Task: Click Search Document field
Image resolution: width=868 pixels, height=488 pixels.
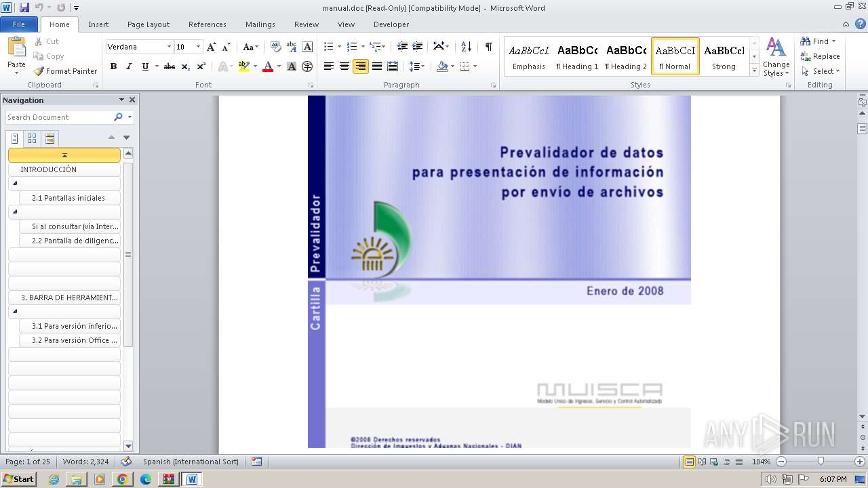Action: coord(60,117)
